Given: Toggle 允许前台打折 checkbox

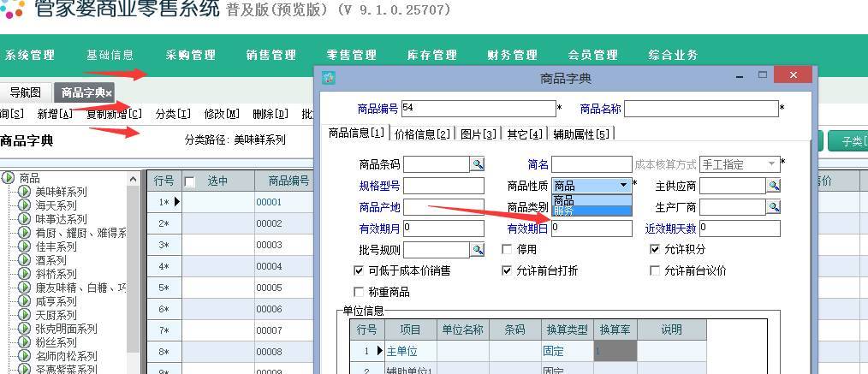Looking at the screenshot, I should (507, 270).
